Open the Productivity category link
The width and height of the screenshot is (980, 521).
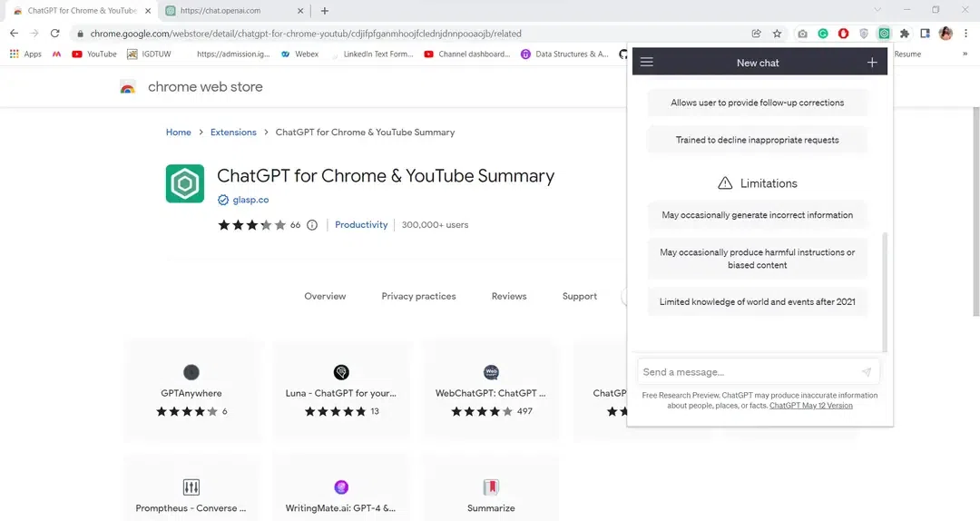361,225
